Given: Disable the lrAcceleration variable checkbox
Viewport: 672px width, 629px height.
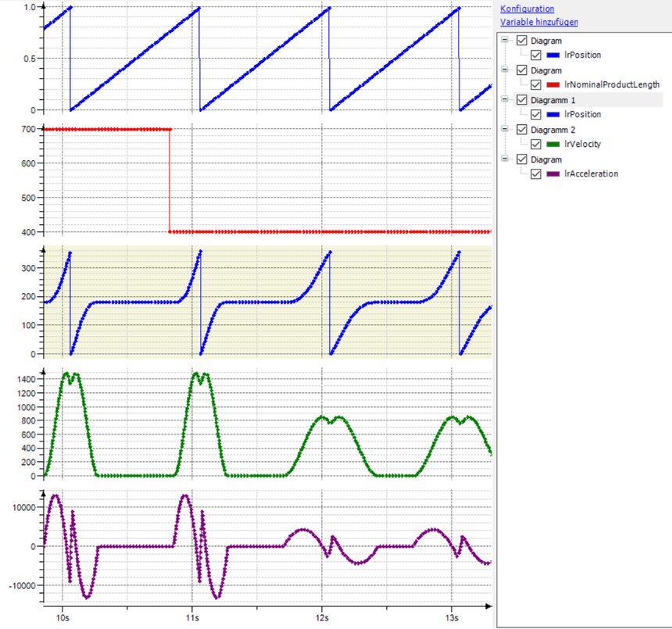Looking at the screenshot, I should (x=535, y=174).
